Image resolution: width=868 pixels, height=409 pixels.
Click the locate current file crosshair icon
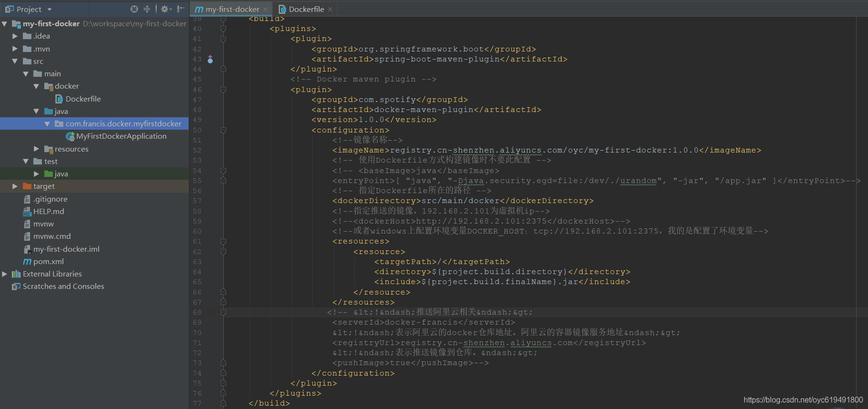pos(134,9)
